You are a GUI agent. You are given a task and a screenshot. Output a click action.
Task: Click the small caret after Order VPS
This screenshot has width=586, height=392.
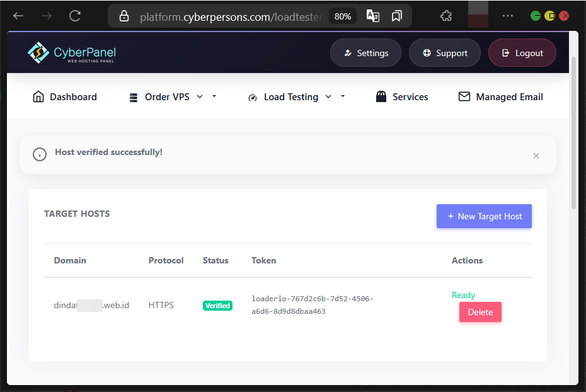coord(214,96)
